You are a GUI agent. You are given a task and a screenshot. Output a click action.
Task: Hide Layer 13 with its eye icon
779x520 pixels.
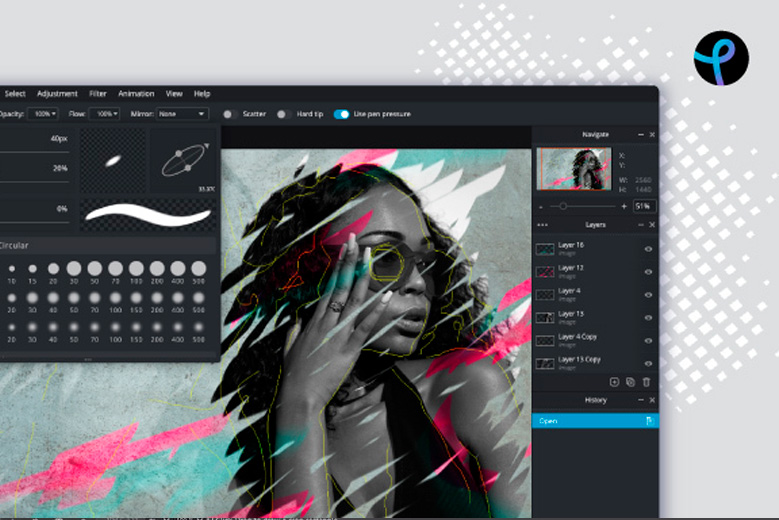648,317
